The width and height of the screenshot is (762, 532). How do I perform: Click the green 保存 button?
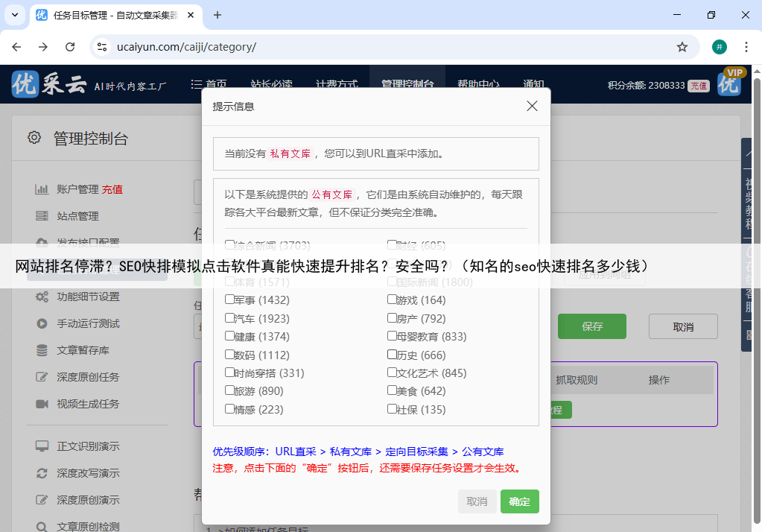pyautogui.click(x=591, y=326)
